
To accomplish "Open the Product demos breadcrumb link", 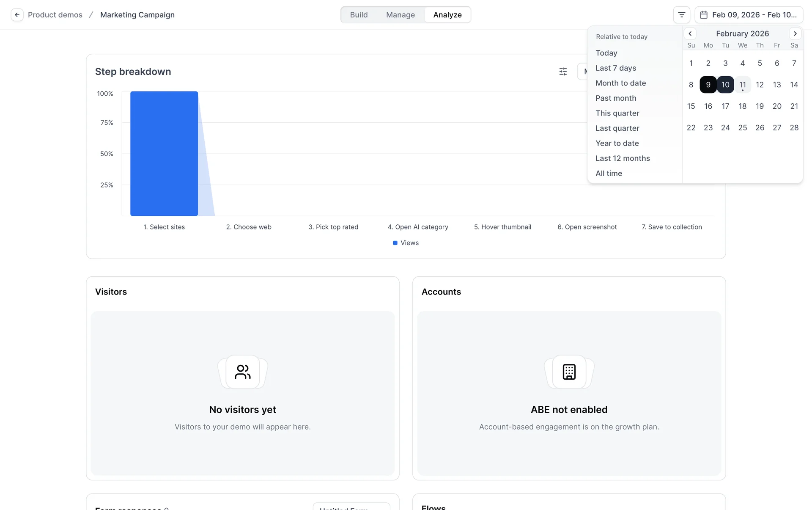I will coord(55,15).
